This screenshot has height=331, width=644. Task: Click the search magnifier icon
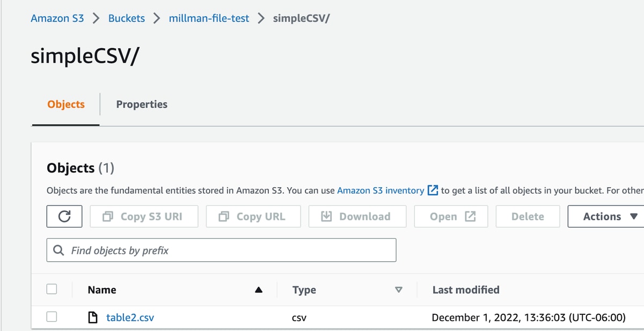coord(58,250)
